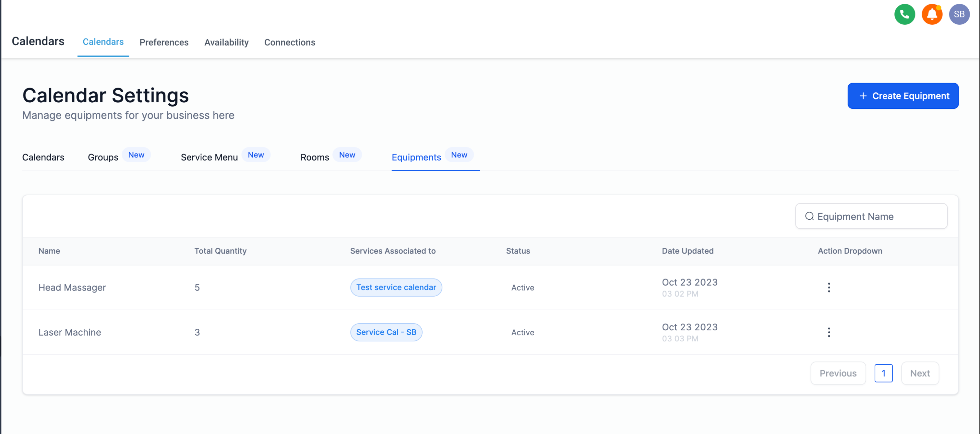
Task: Click the Service Cal - SB tag
Action: coord(386,332)
